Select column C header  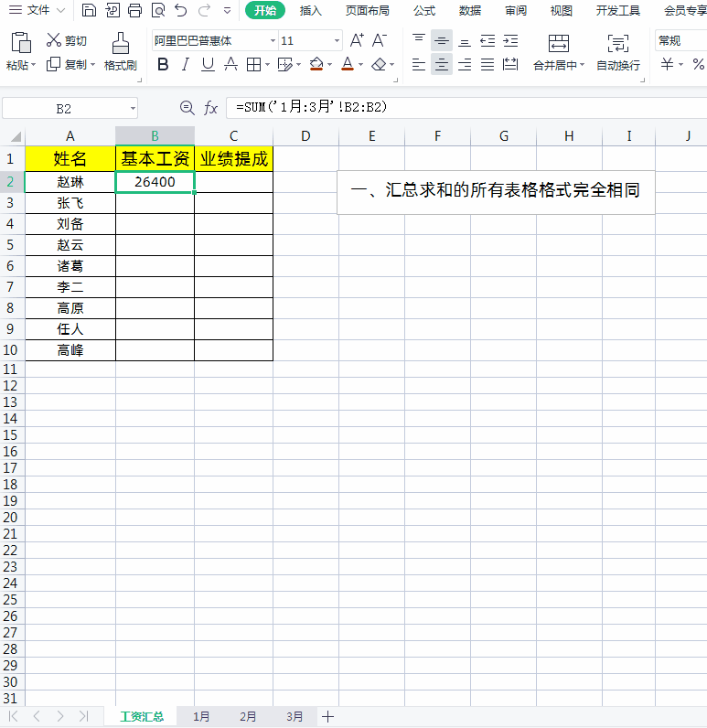[233, 136]
